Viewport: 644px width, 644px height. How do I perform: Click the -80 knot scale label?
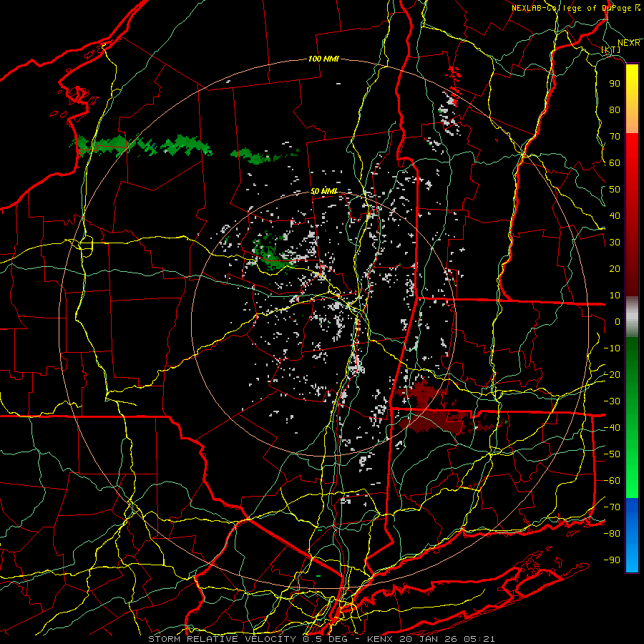click(612, 534)
